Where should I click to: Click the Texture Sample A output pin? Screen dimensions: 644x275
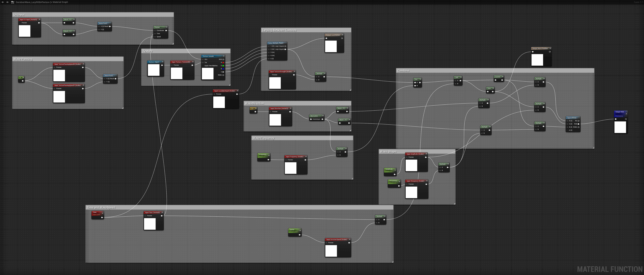[223, 72]
